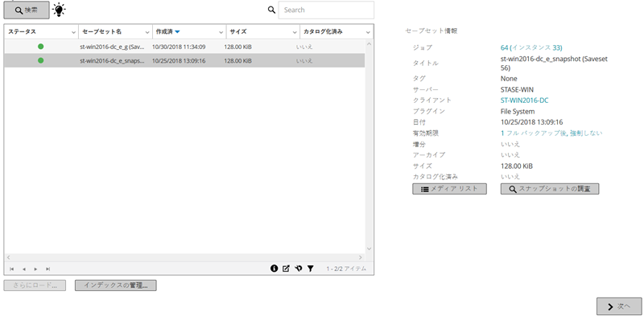The height and width of the screenshot is (316, 644).
Task: Open the セーブセット名 column dropdown
Action: (147, 32)
